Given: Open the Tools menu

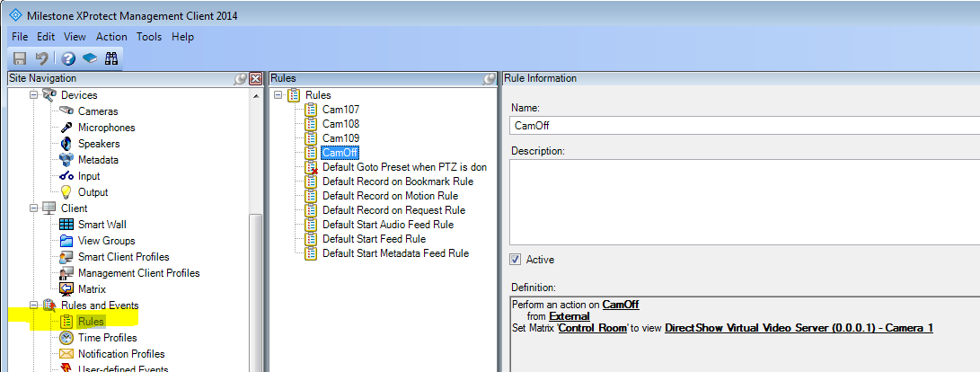Looking at the screenshot, I should 149,37.
